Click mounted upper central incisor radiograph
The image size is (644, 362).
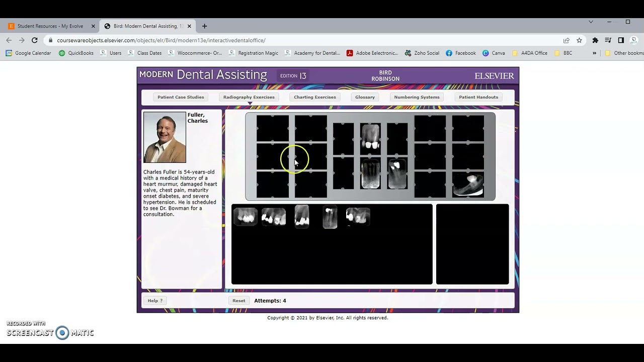point(370,138)
